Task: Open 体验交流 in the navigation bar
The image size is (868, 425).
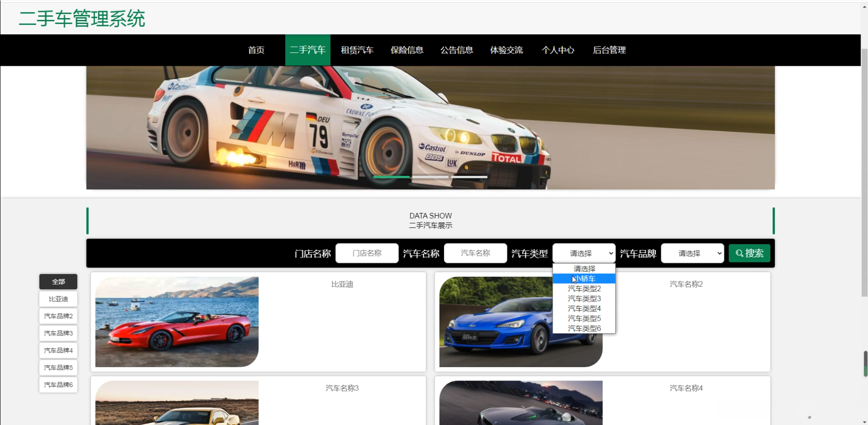Action: point(506,50)
